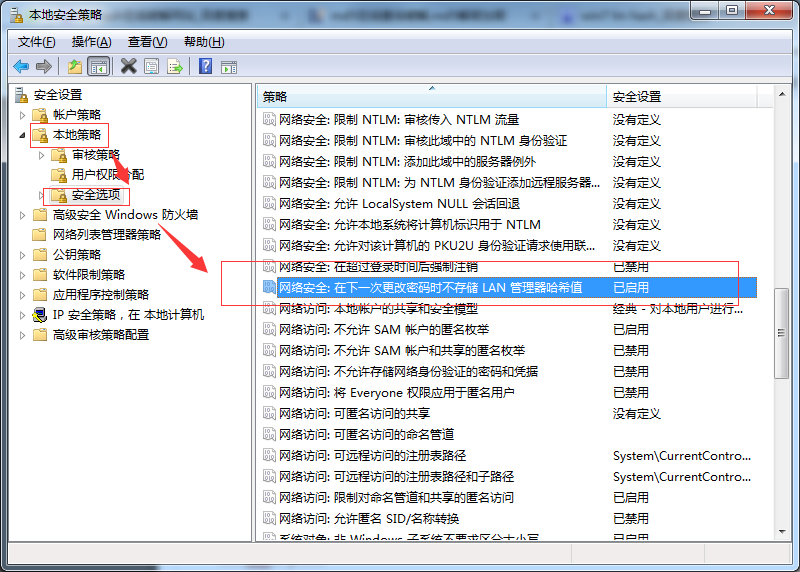Expand 高级安全 Windows 防火墙 node
The height and width of the screenshot is (572, 800).
(22, 215)
